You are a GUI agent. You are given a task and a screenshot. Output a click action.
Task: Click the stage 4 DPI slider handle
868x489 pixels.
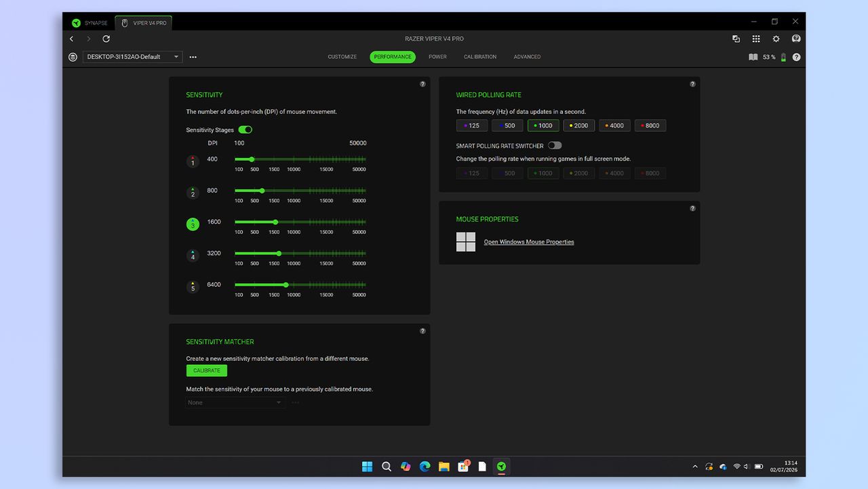click(279, 254)
